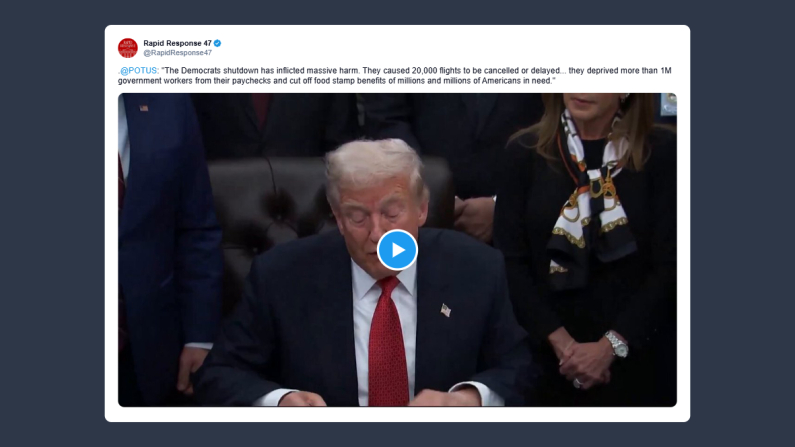This screenshot has height=447, width=795.
Task: Click the phrase "20,000 flights" in tweet text
Action: (437, 70)
